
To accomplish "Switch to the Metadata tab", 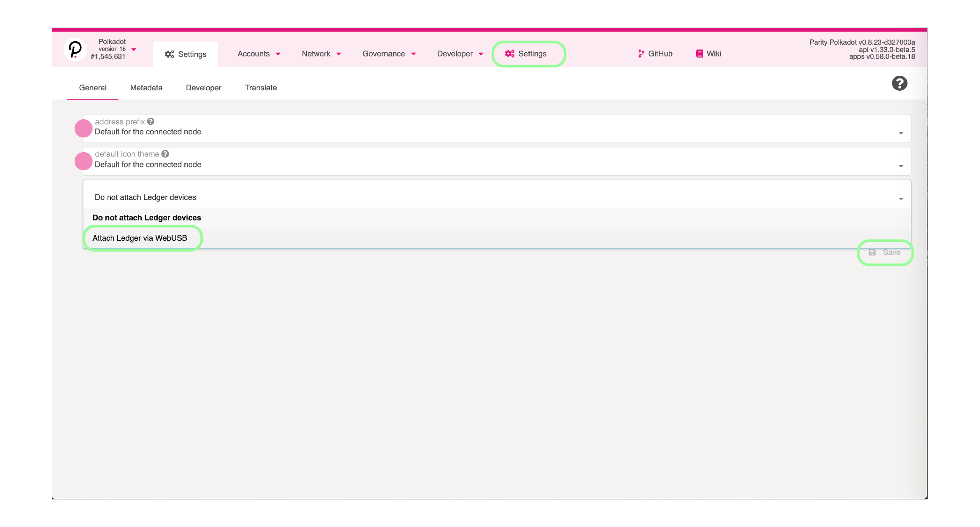I will (146, 88).
